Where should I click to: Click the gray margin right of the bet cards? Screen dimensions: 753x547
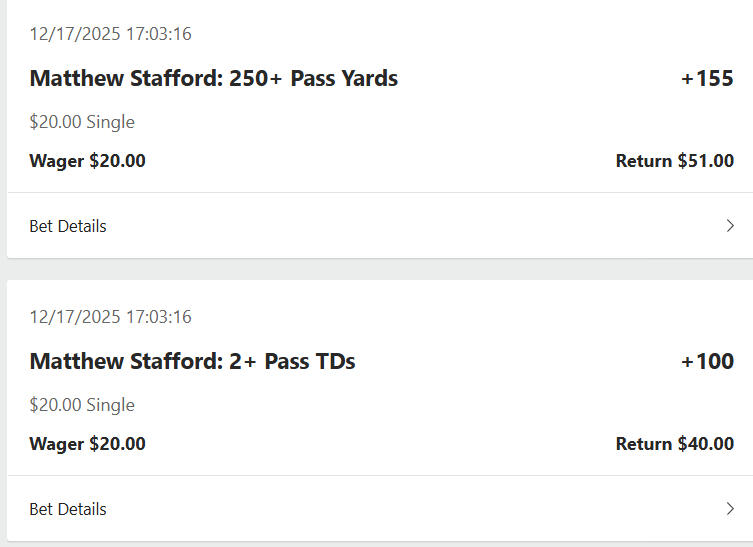[x=749, y=269]
